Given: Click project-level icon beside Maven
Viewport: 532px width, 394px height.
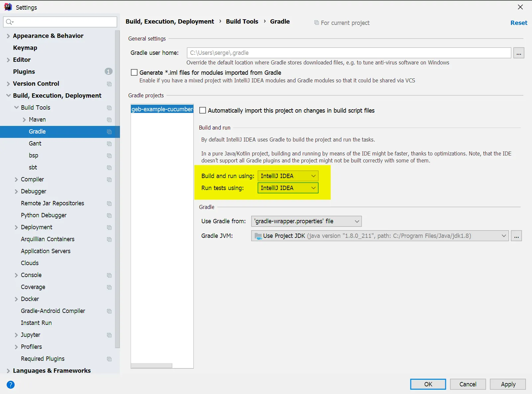Looking at the screenshot, I should [109, 120].
